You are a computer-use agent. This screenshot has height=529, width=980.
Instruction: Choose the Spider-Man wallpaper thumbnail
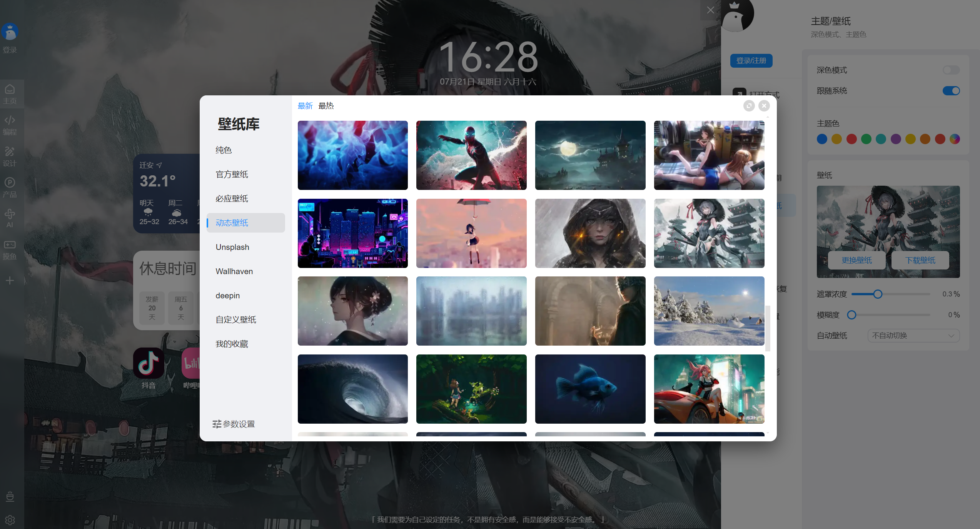471,155
